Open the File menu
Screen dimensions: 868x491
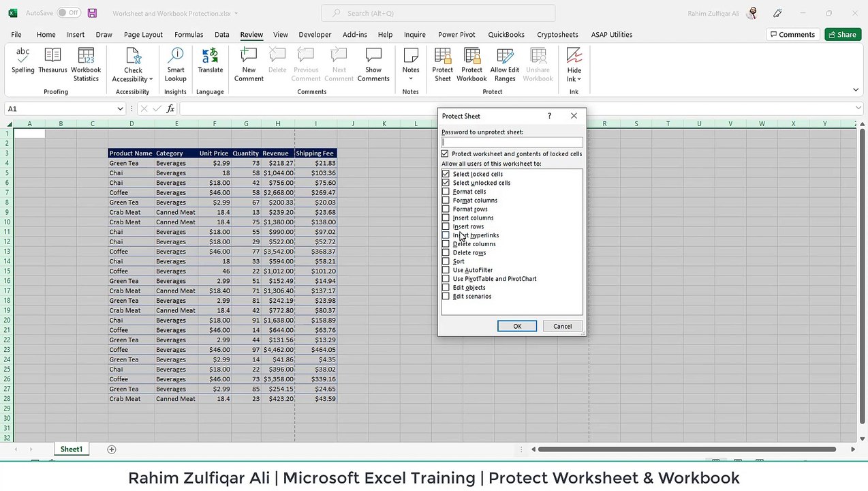(x=16, y=35)
